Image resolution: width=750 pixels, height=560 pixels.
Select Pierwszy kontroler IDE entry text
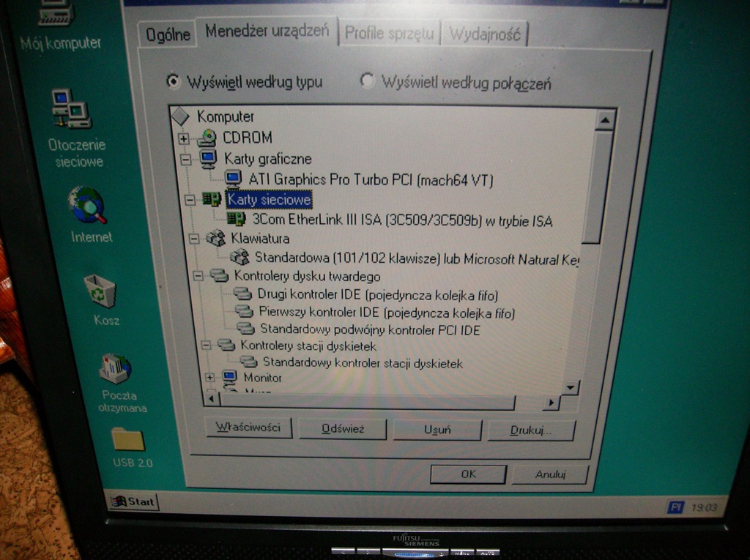pos(387,313)
